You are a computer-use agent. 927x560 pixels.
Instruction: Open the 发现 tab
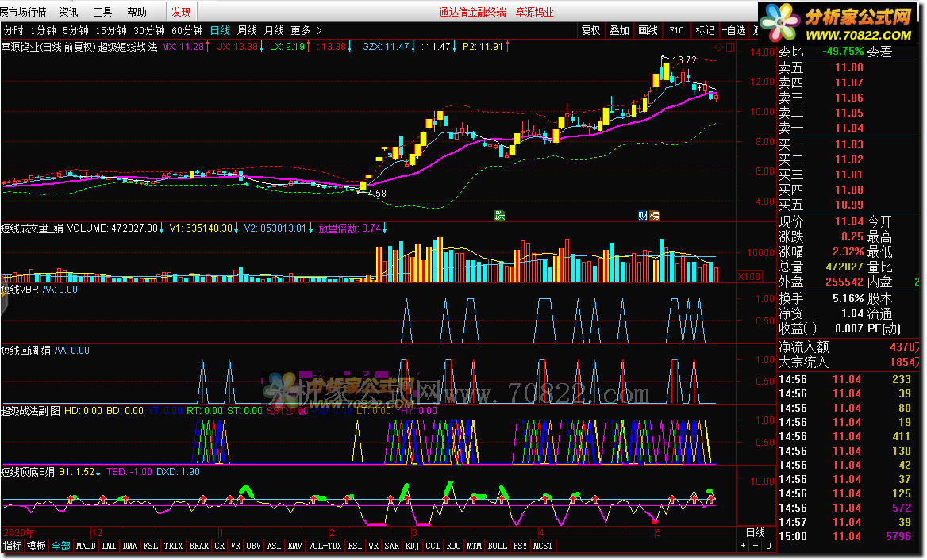181,12
